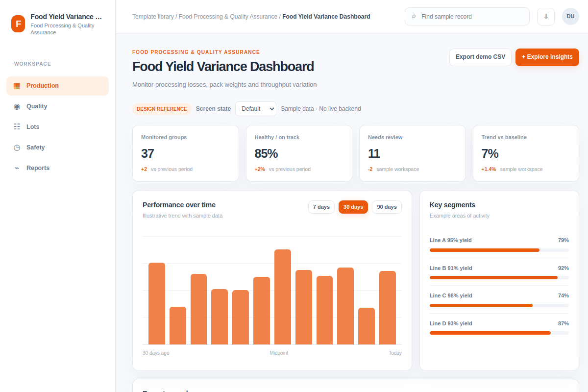The height and width of the screenshot is (392, 588).
Task: Go to Quality in the sidebar
Action: pos(57,106)
